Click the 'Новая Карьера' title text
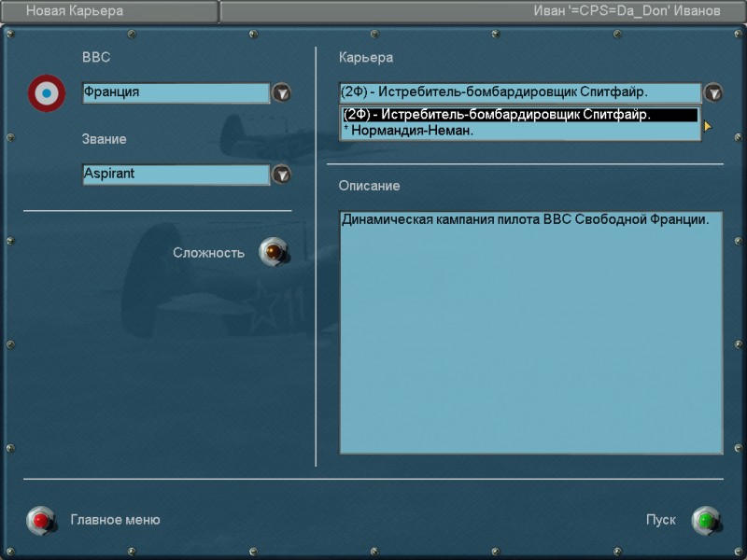The width and height of the screenshot is (747, 560). pyautogui.click(x=75, y=11)
